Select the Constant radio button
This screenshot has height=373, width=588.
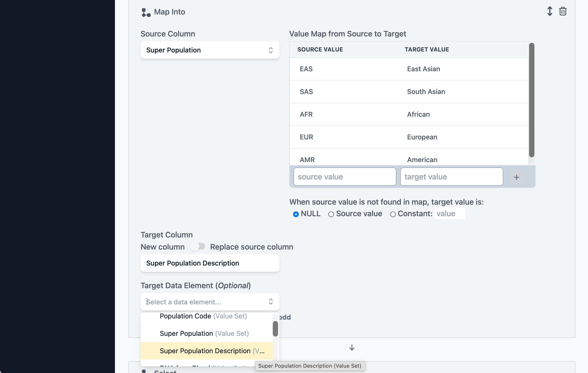[x=393, y=214]
